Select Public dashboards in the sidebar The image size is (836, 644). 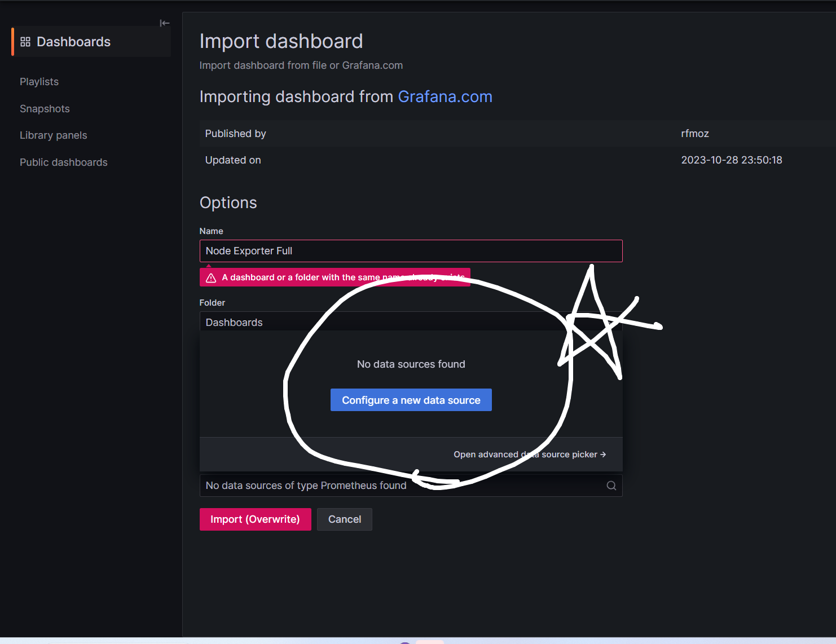click(x=64, y=162)
